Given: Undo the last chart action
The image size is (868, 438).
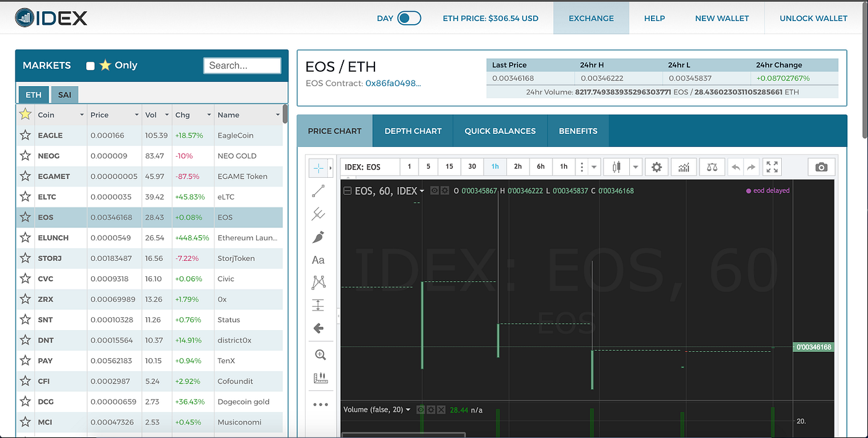Looking at the screenshot, I should point(736,167).
